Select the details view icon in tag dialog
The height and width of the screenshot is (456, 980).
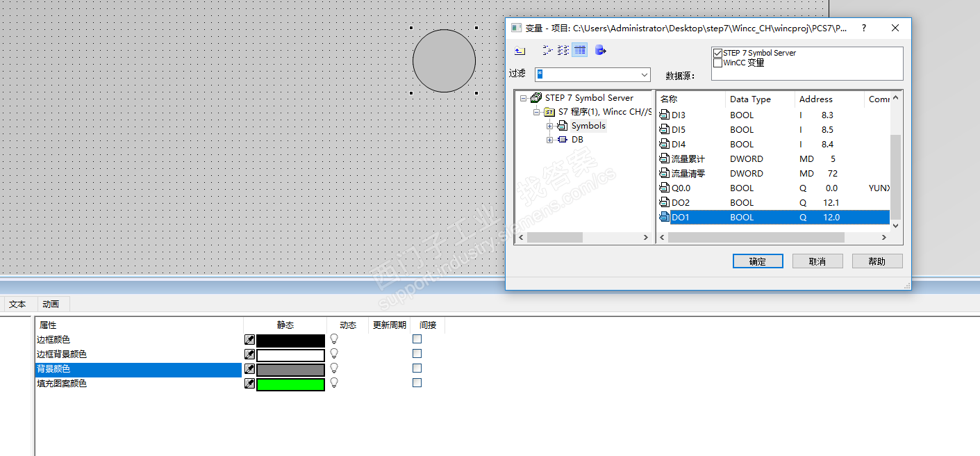[580, 50]
